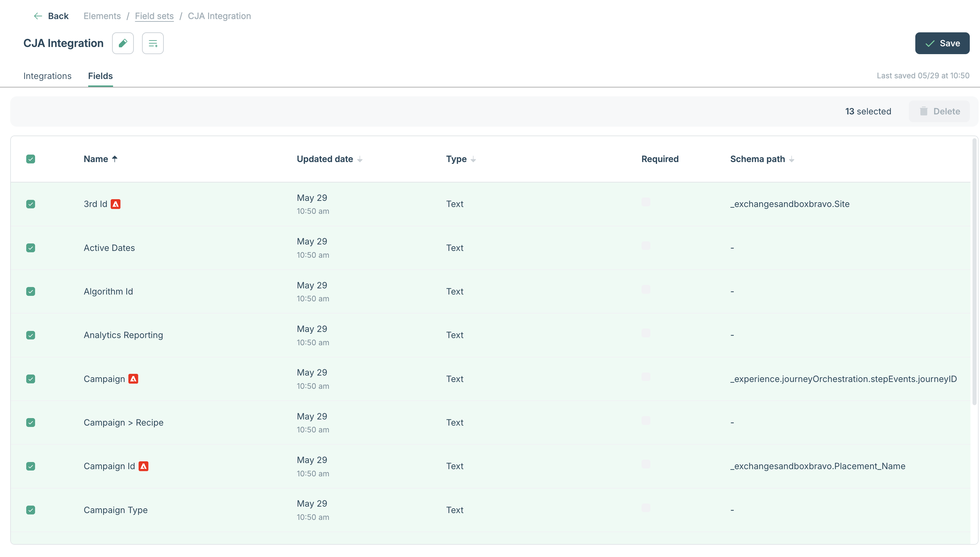Click the Campaign Type field name
This screenshot has width=980, height=557.
pyautogui.click(x=115, y=510)
